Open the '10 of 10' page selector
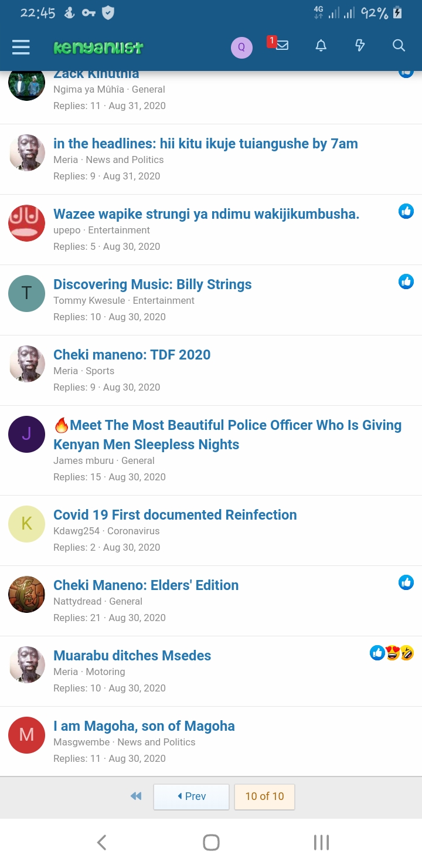 pyautogui.click(x=264, y=796)
